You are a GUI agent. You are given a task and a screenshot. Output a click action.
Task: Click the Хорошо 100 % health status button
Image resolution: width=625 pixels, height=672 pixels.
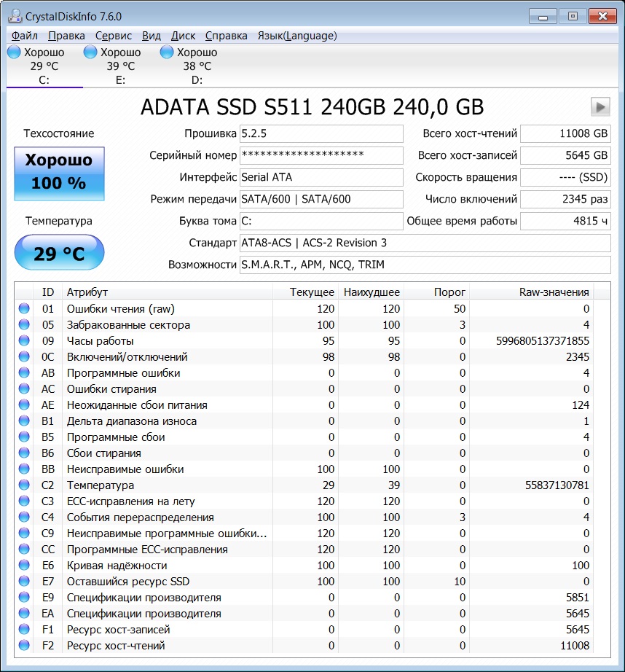click(x=59, y=173)
